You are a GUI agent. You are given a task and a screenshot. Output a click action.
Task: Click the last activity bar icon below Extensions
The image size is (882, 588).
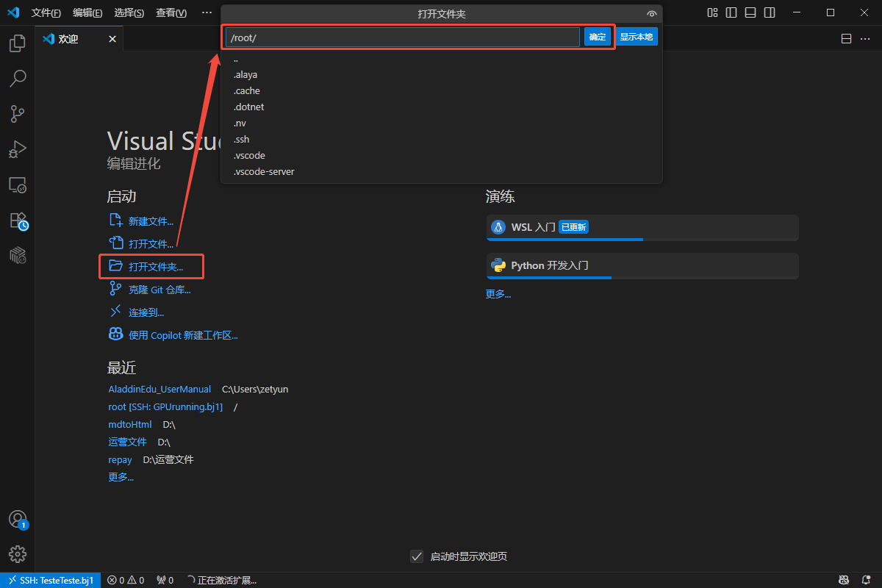coord(18,255)
